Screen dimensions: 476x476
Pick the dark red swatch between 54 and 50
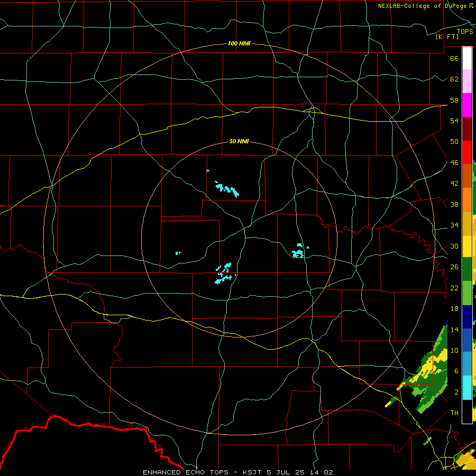click(x=467, y=129)
